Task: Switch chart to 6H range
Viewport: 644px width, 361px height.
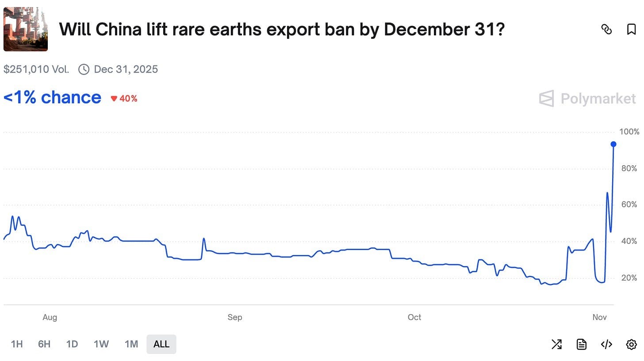Action: 44,344
